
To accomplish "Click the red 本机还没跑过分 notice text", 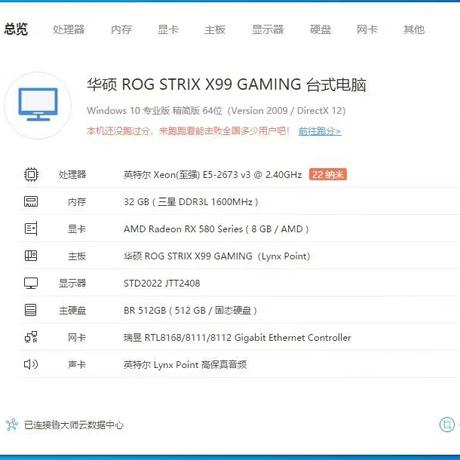I will tap(188, 131).
